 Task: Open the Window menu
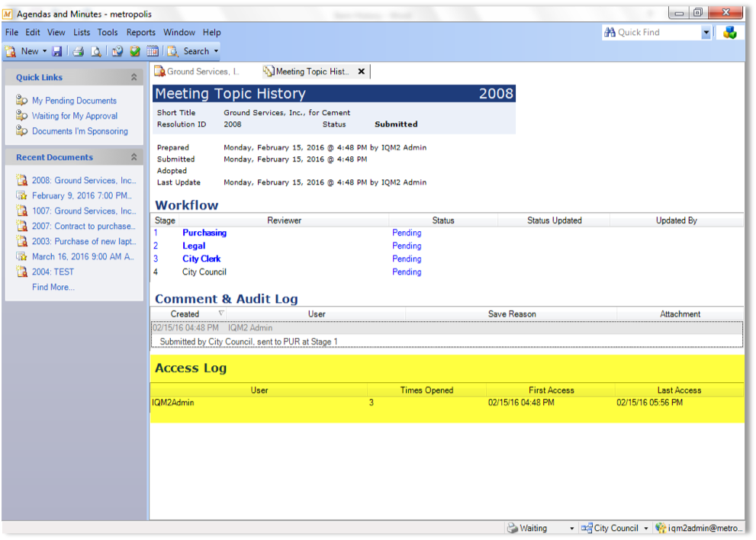pos(179,32)
